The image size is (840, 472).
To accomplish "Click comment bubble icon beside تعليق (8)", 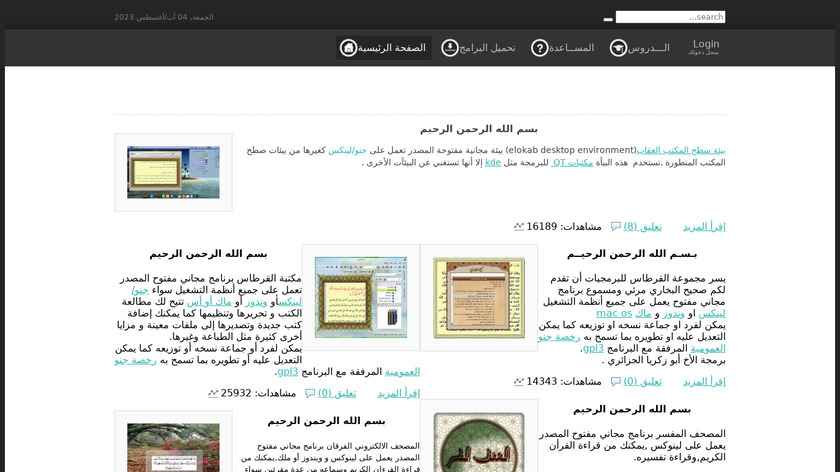I will (616, 226).
